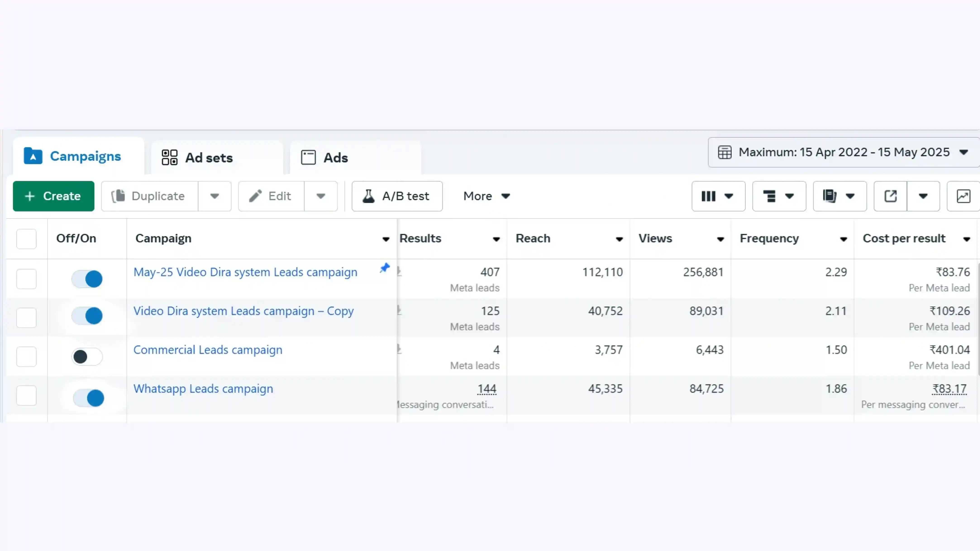Click the ₹83.17 cost per result value
The image size is (980, 551).
(949, 389)
